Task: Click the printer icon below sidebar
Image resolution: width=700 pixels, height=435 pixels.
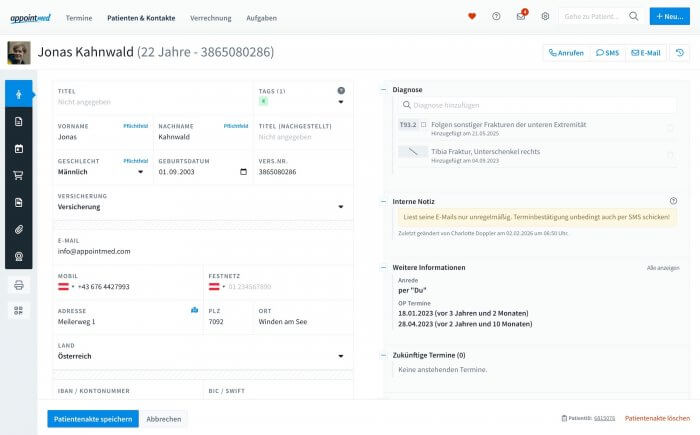Action: [x=19, y=285]
